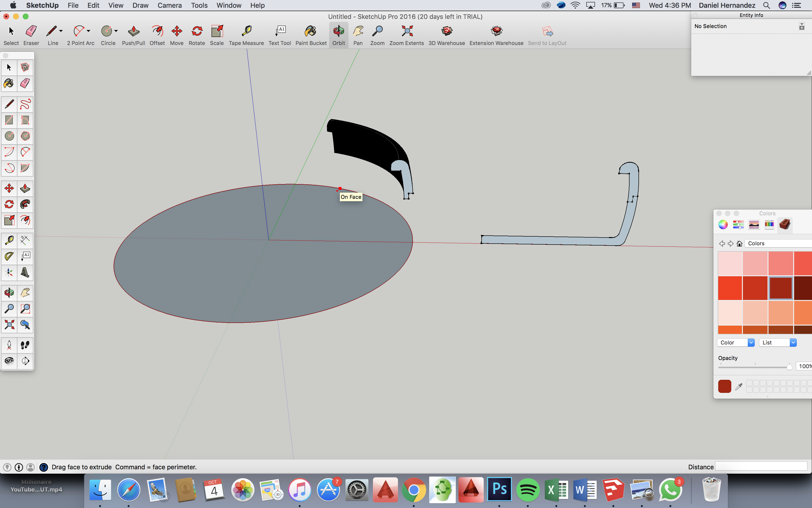This screenshot has height=508, width=812.
Task: Select the Section Plane tool
Action: pos(25,361)
